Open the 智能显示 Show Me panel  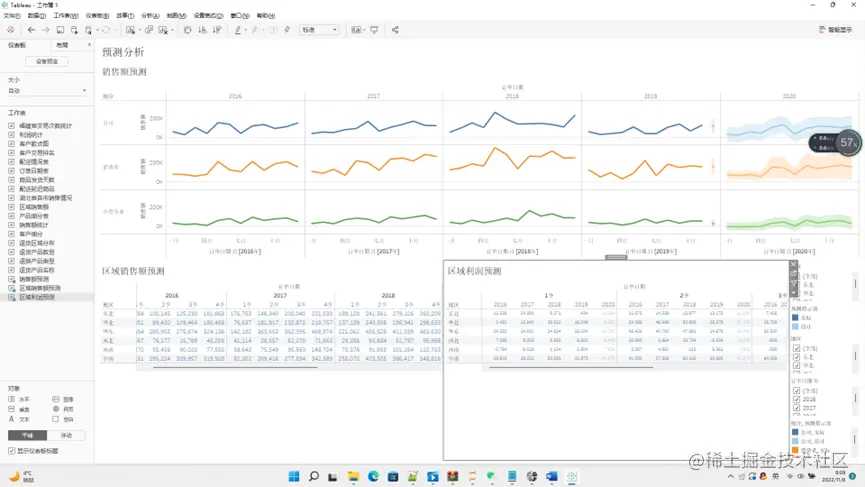[x=836, y=30]
